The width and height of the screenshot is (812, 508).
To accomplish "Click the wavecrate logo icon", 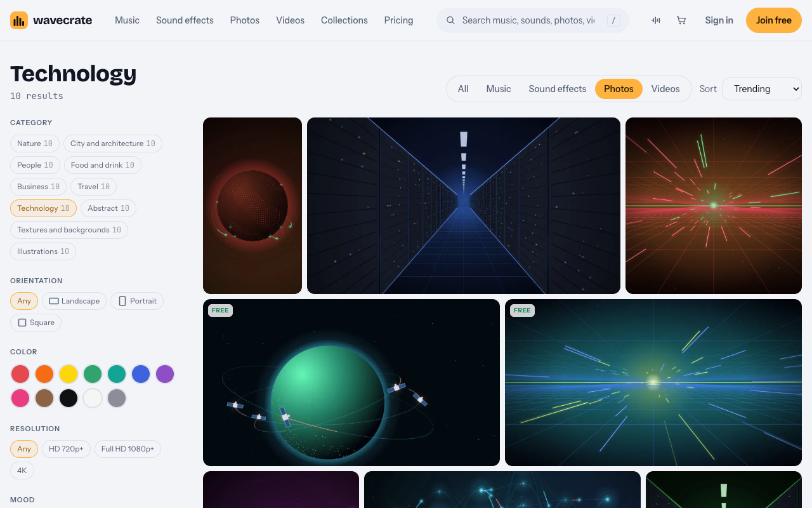I will coord(19,20).
